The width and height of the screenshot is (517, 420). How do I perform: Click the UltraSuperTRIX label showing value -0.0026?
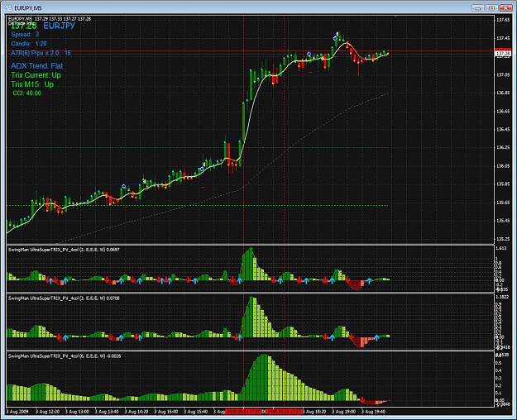click(x=65, y=356)
